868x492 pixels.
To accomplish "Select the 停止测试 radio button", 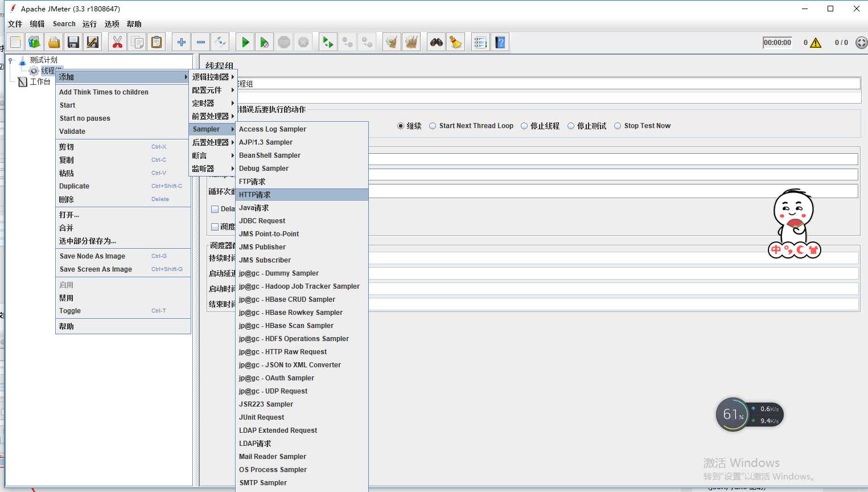I will (x=571, y=126).
